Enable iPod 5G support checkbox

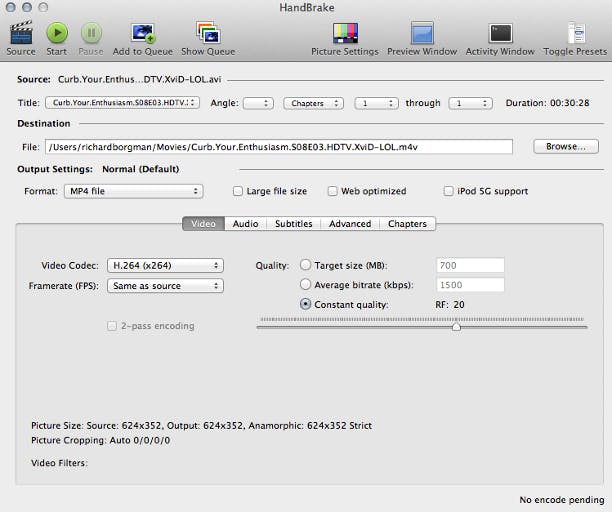click(x=448, y=191)
